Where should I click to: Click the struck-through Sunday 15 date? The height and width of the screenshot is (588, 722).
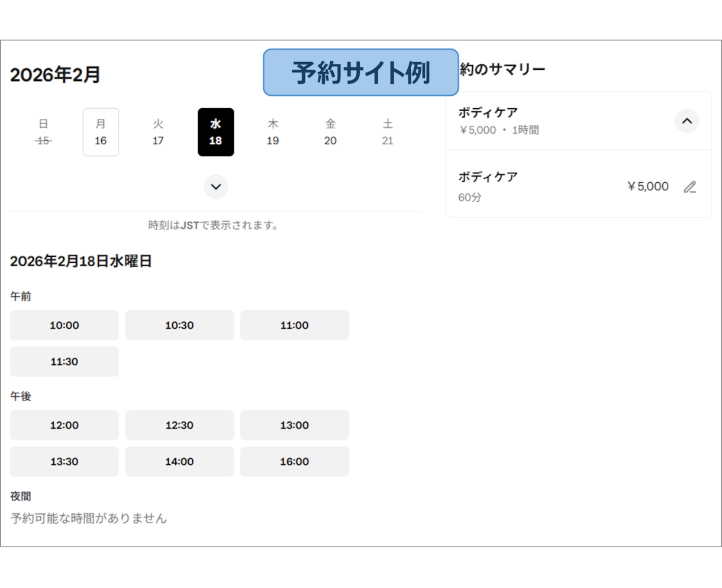tap(43, 132)
